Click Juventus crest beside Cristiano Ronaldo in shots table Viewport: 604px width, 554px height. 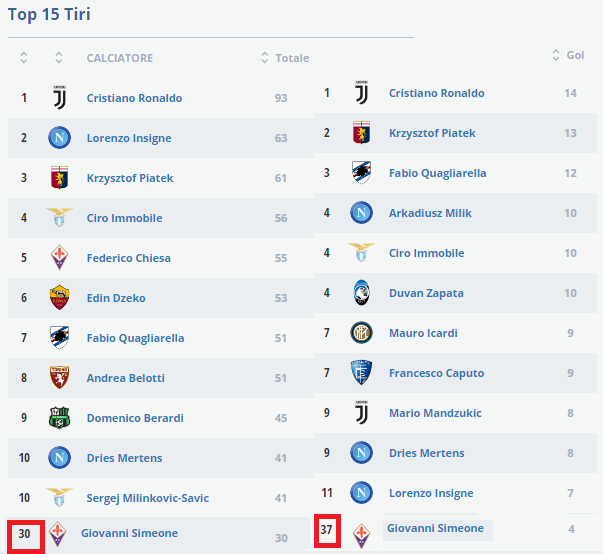point(59,98)
